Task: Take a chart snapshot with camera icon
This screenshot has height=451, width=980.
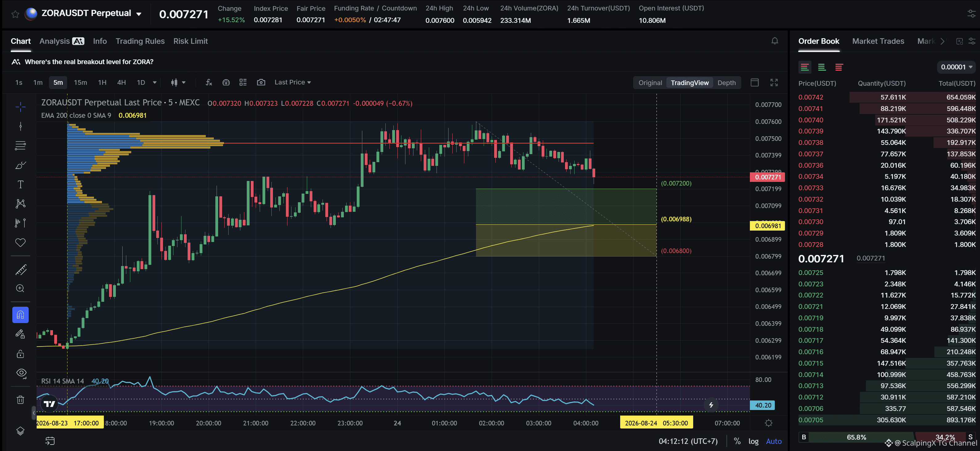Action: (261, 82)
